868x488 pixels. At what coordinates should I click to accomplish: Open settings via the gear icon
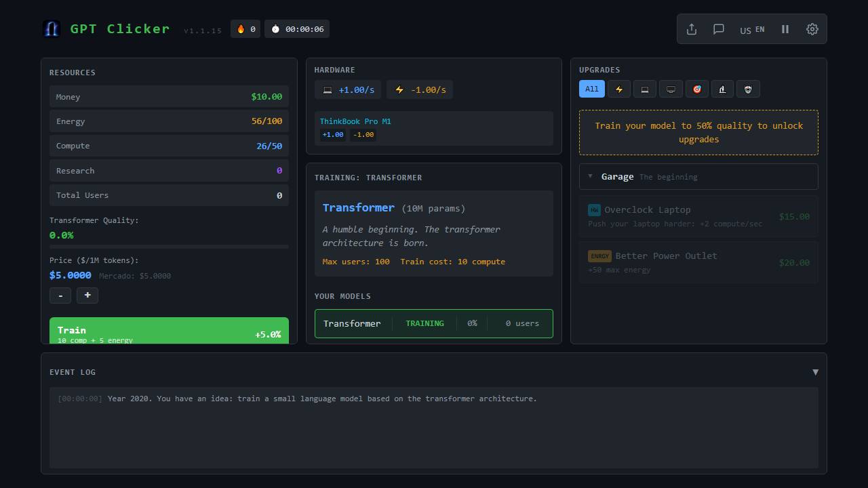(x=812, y=29)
